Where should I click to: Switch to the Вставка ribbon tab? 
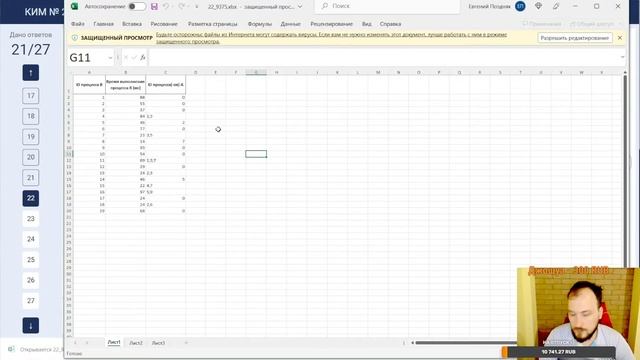tap(132, 24)
